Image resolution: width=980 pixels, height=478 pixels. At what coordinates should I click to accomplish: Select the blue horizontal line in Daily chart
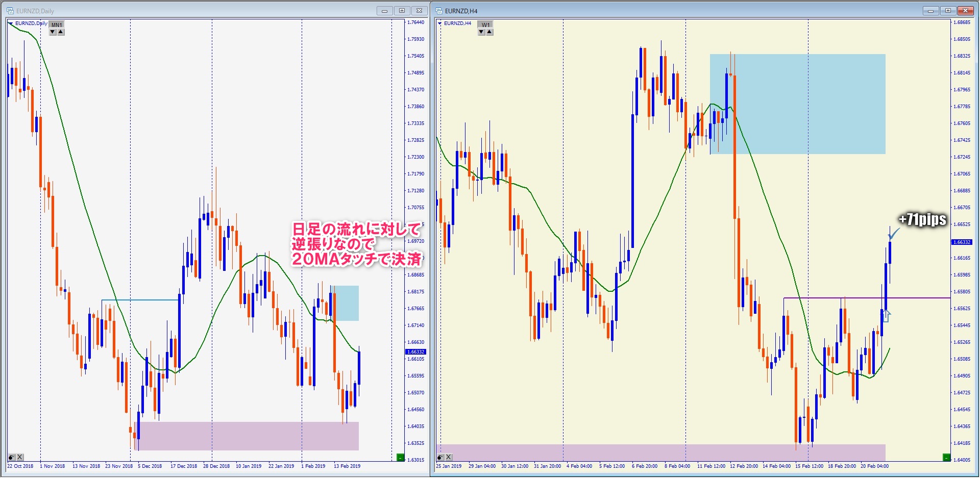point(140,300)
